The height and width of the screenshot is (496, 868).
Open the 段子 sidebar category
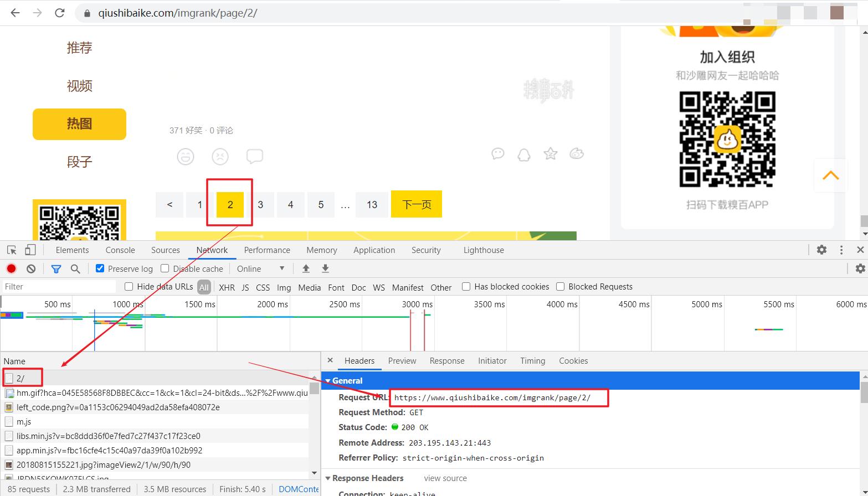79,162
